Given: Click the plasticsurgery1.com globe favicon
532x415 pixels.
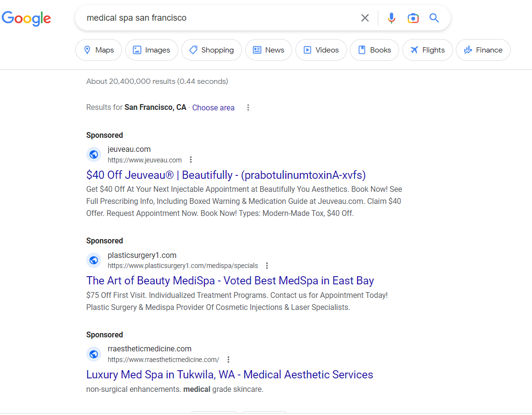Looking at the screenshot, I should tap(93, 260).
